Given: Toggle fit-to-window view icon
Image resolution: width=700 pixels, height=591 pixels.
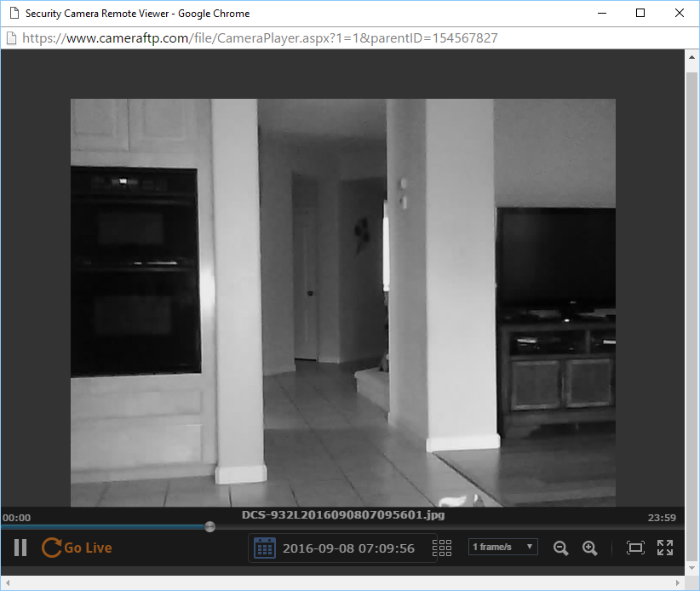Looking at the screenshot, I should pos(635,548).
